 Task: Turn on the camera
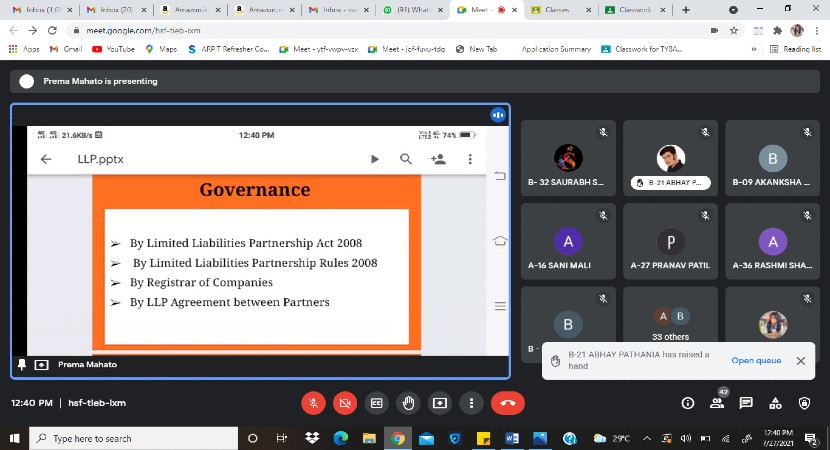coord(344,402)
